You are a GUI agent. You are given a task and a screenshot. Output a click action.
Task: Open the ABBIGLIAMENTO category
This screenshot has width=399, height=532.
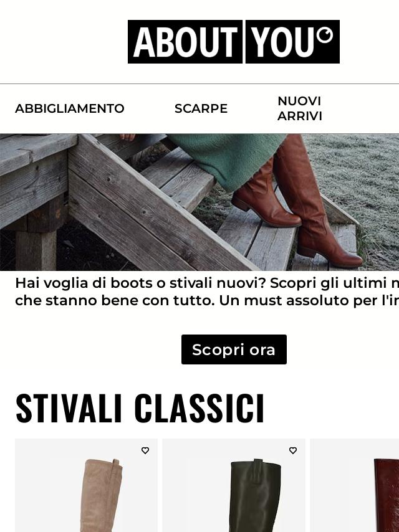tap(70, 108)
